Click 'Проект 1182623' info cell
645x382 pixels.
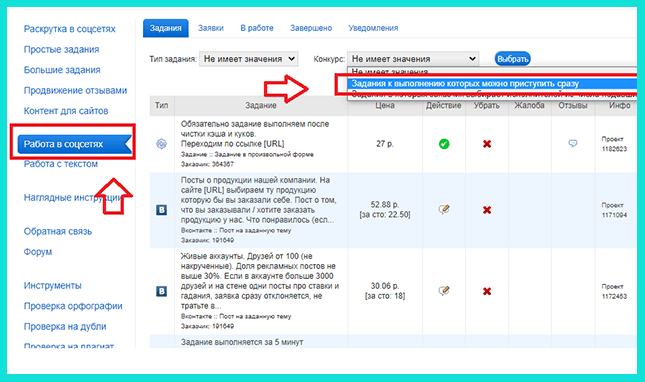[x=614, y=144]
